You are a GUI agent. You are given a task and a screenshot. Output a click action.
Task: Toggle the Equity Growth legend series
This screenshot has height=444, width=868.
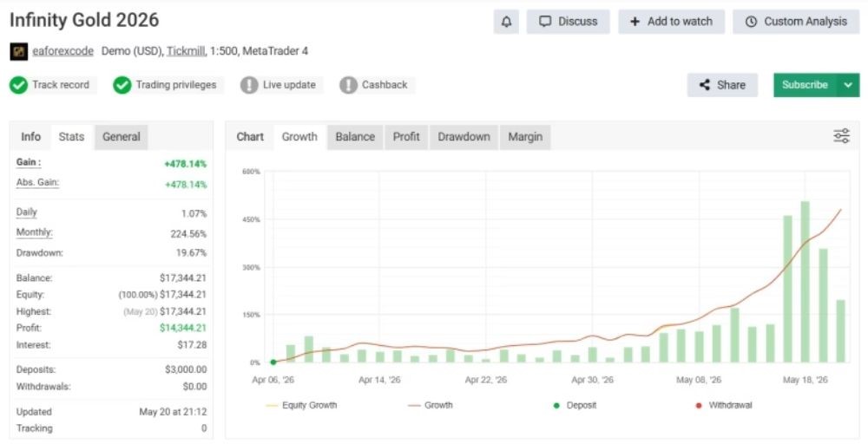coord(302,405)
